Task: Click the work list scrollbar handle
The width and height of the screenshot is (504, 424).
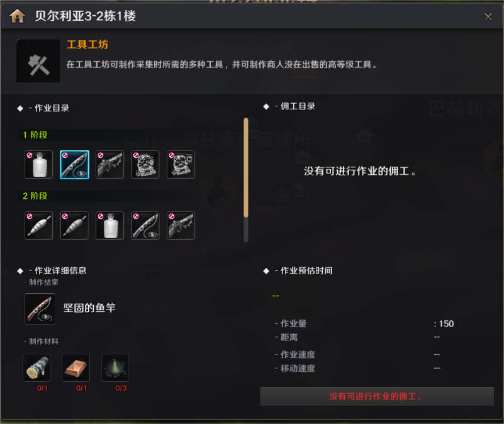Action: click(x=246, y=167)
